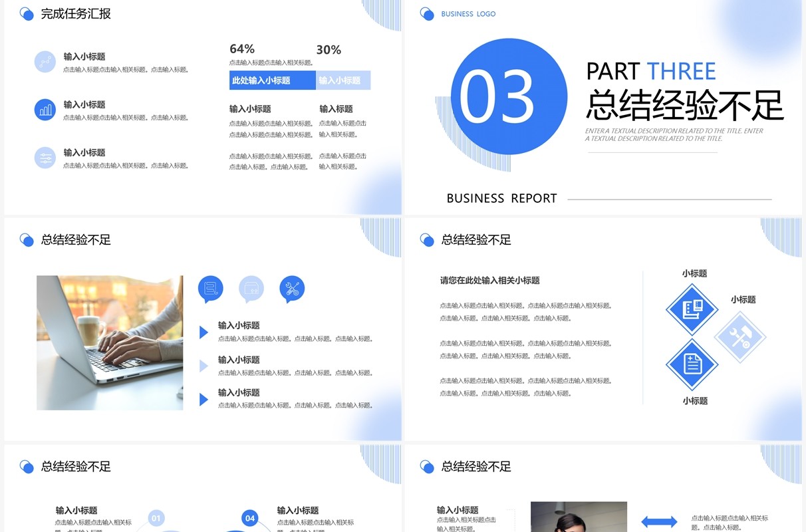
Task: Click the large 总结经验不足 title beside 03
Action: [685, 104]
